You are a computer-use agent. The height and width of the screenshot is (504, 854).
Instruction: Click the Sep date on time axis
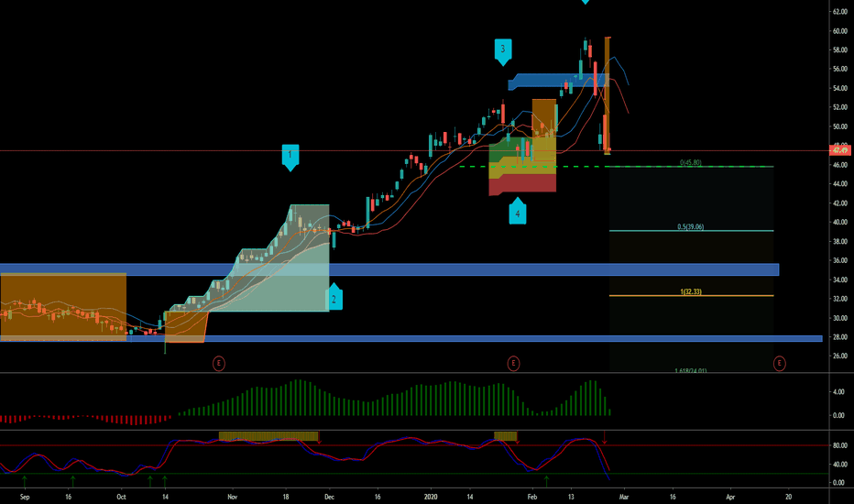click(25, 497)
